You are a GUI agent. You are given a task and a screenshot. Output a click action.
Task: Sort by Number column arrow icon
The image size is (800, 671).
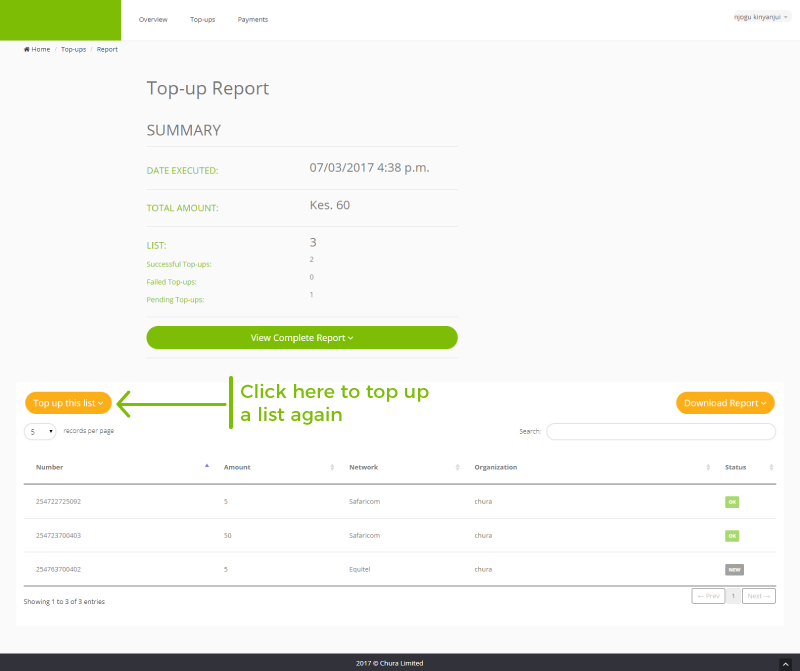(207, 467)
